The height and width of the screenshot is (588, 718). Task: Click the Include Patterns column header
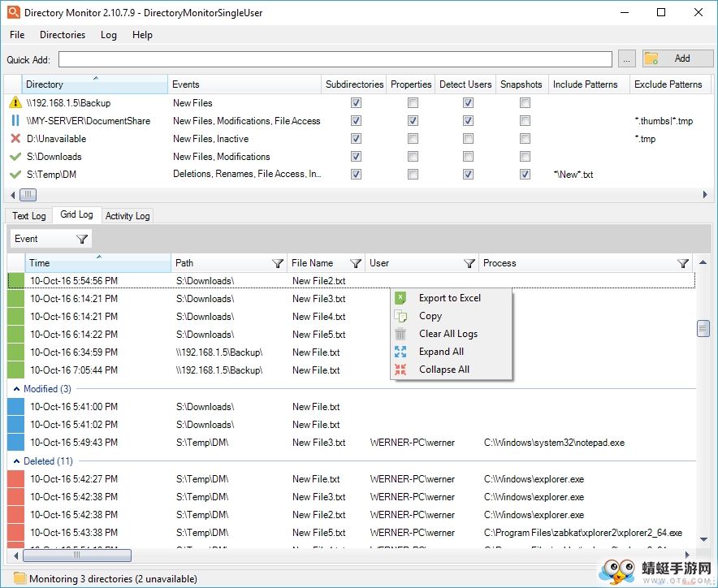coord(589,84)
